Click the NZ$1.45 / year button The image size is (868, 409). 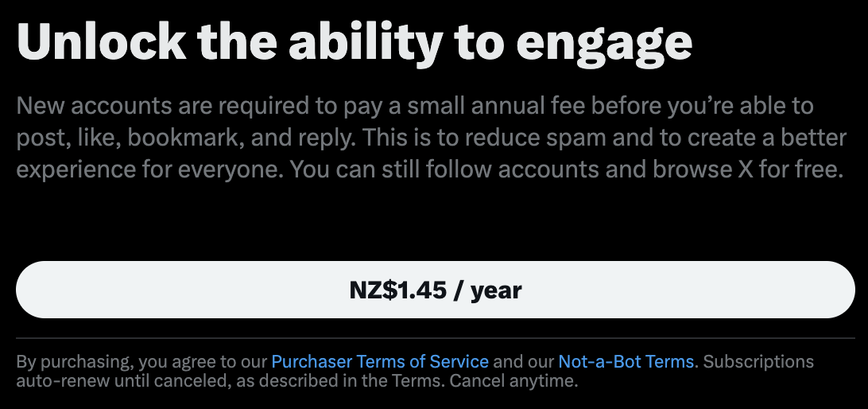tap(435, 290)
